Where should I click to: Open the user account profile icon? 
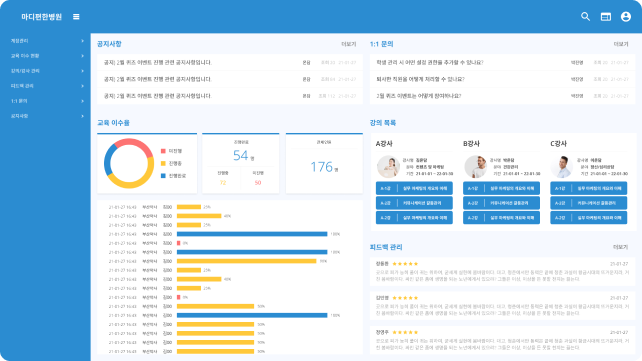tap(626, 16)
